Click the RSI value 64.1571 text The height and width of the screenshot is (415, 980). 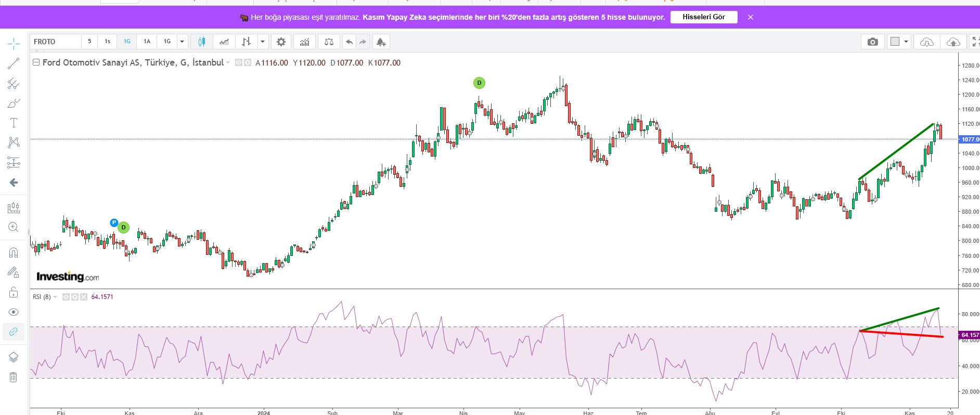click(x=102, y=297)
